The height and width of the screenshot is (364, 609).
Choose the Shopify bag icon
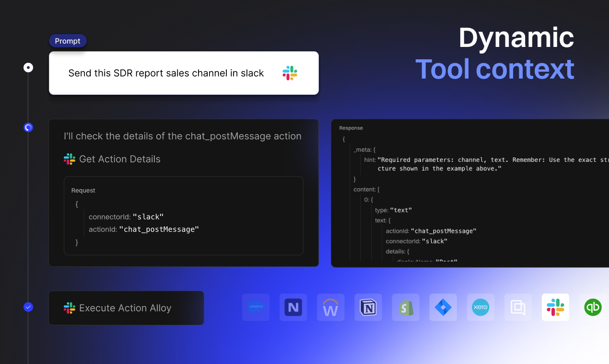[406, 307]
